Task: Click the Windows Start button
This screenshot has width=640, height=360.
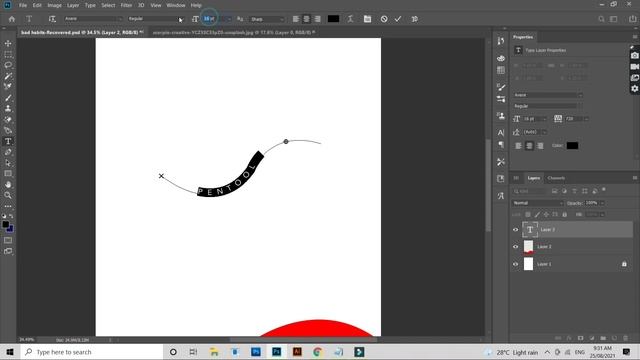Action: [10, 352]
